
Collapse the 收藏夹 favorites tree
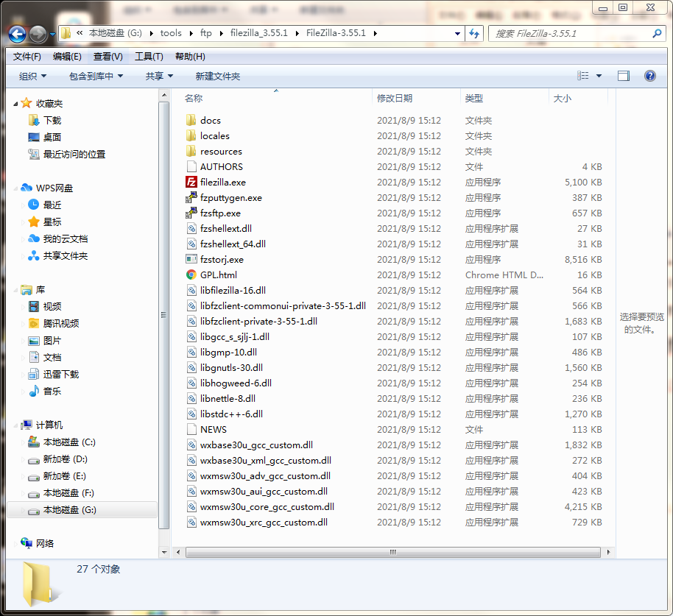(16, 104)
